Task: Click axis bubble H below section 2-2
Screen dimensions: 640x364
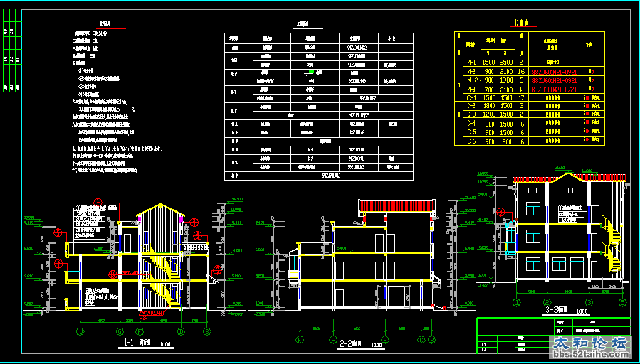Action: [x=332, y=340]
